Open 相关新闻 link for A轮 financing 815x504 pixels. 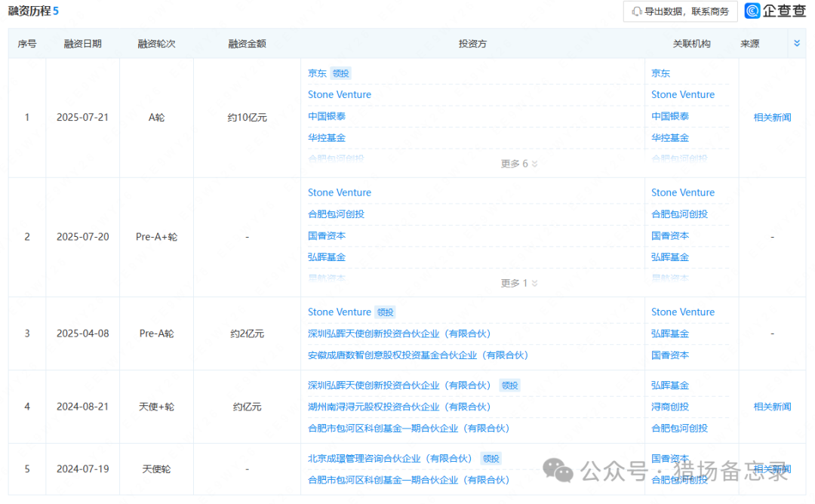pos(772,118)
